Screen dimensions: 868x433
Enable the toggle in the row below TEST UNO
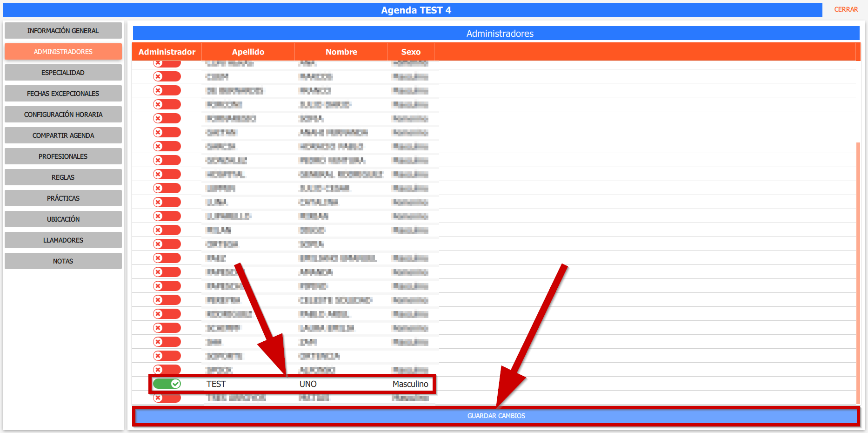point(167,398)
